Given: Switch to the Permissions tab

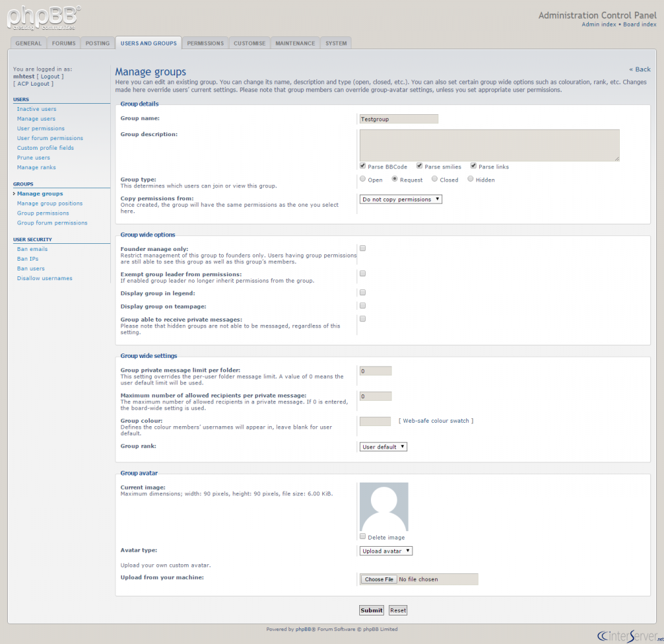Looking at the screenshot, I should tap(206, 43).
